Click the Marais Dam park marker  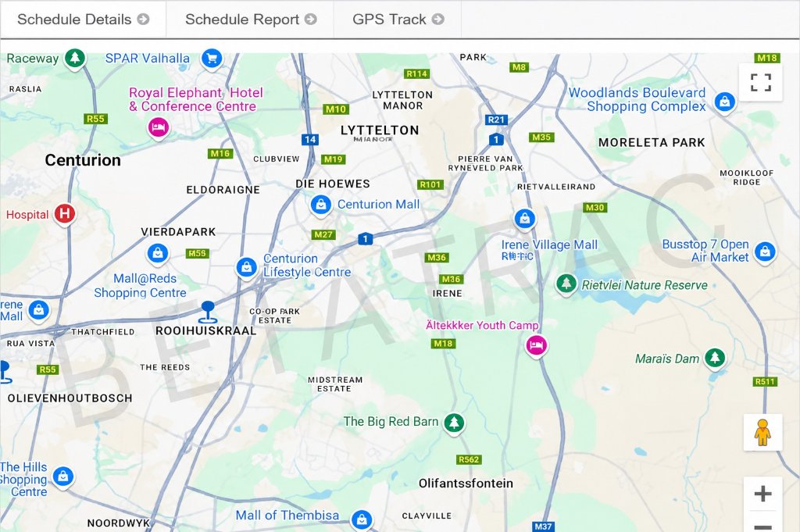(x=715, y=358)
